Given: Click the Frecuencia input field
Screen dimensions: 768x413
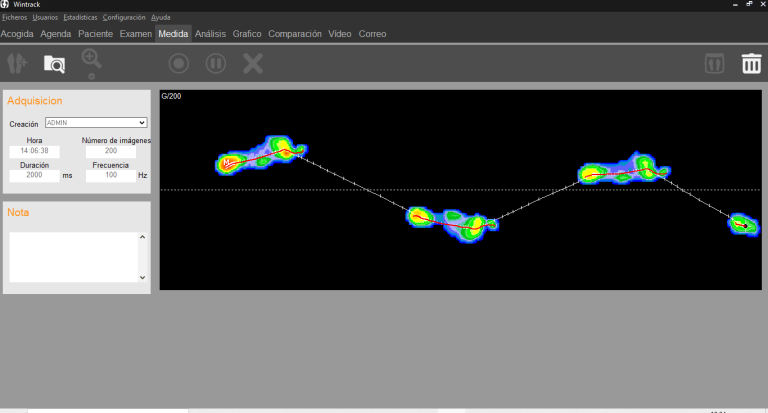Looking at the screenshot, I should 110,175.
